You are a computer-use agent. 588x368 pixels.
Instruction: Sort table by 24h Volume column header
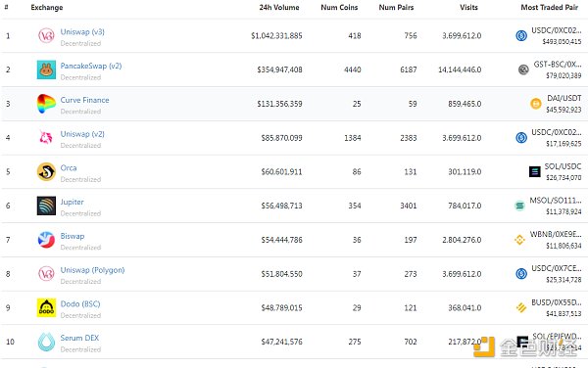click(x=279, y=7)
